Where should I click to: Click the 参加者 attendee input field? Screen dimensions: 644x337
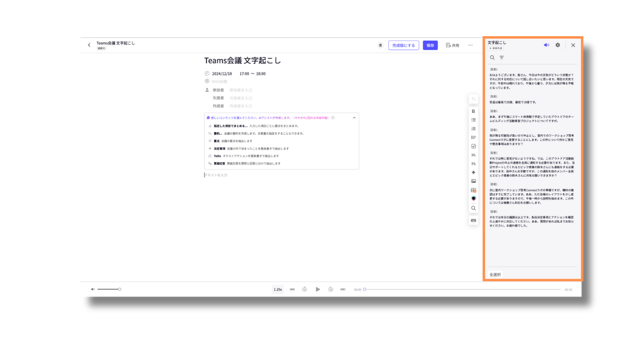[x=241, y=90]
